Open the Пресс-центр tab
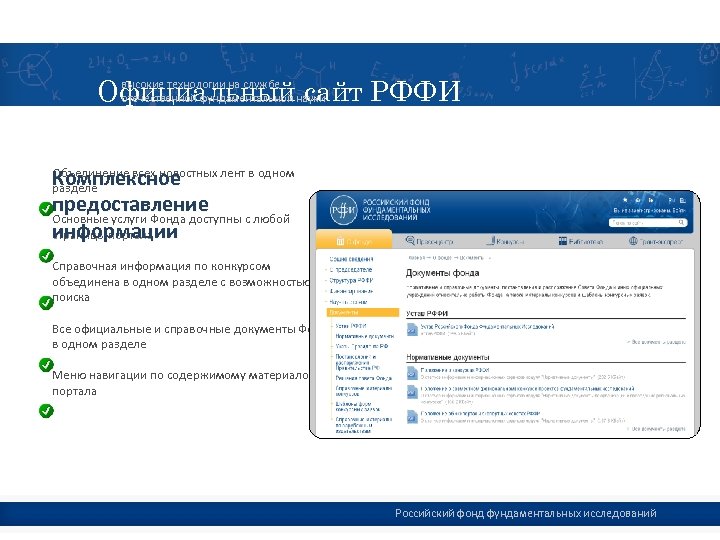The image size is (720, 540). (x=429, y=241)
